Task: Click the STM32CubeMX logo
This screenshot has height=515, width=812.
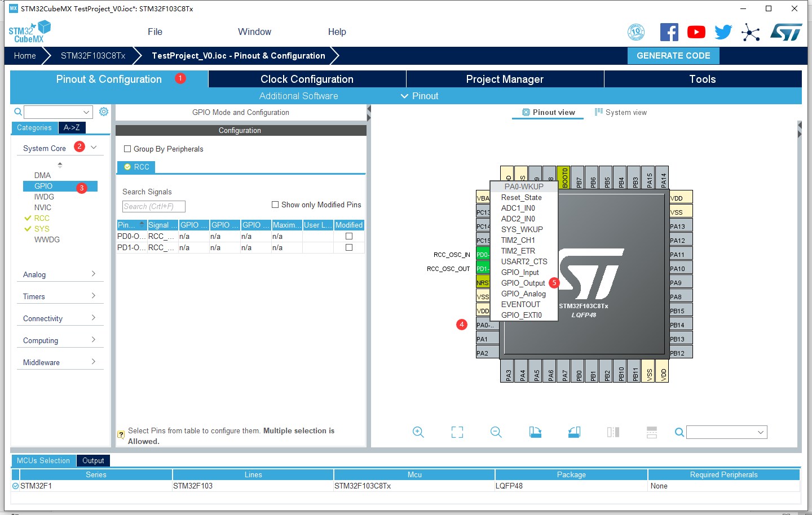Action: (x=29, y=32)
